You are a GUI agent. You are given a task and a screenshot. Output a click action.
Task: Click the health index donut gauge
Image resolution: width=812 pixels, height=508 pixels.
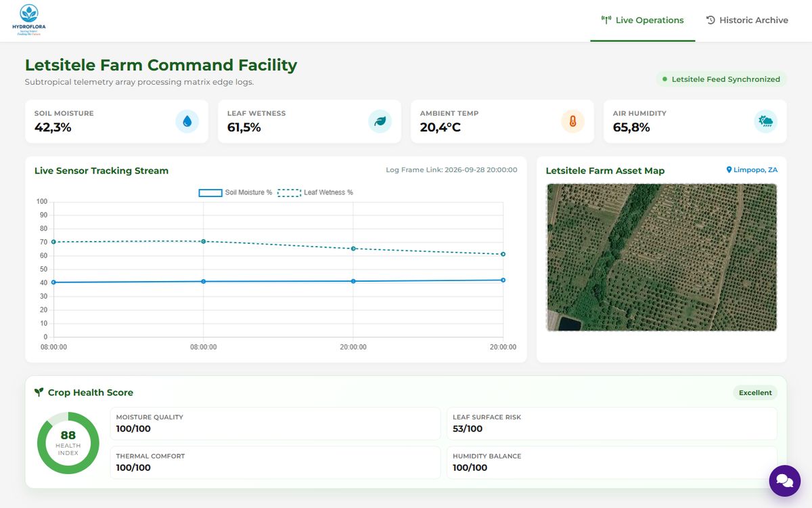click(x=68, y=443)
